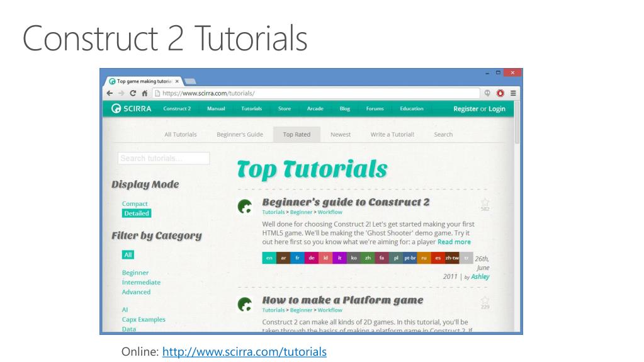The width and height of the screenshot is (644, 362).
Task: Select the All category filter
Action: coord(128,255)
